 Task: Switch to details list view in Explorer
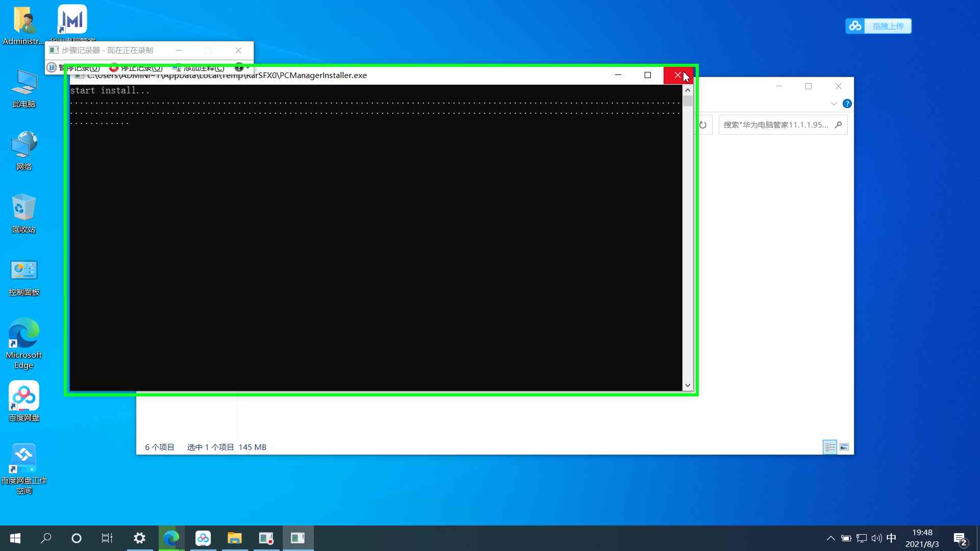pyautogui.click(x=830, y=447)
